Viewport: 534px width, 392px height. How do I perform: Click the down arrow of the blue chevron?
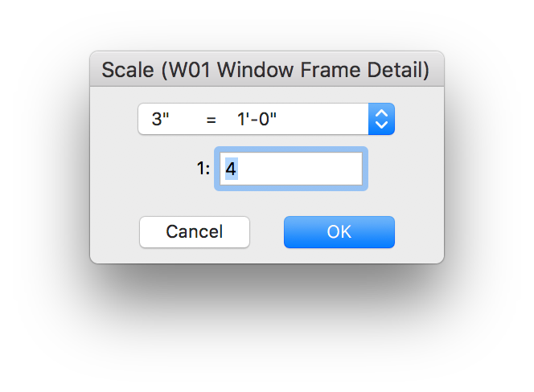click(x=381, y=125)
